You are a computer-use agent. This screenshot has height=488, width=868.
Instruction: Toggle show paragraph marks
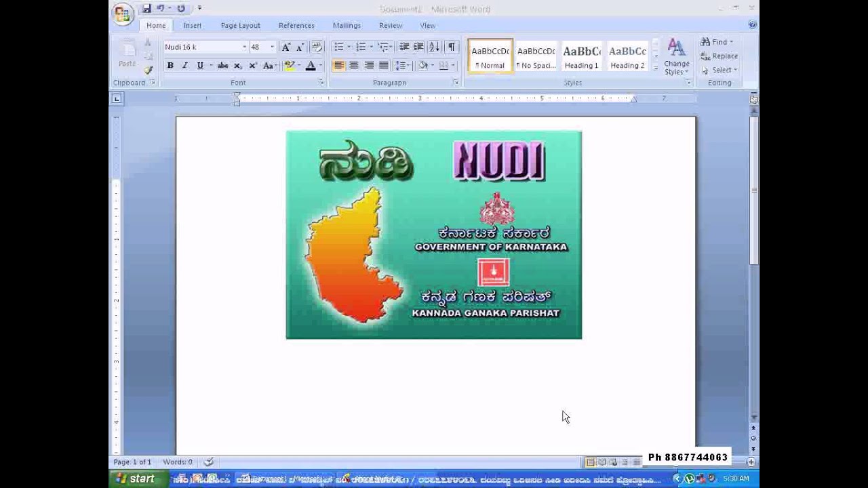pyautogui.click(x=451, y=47)
